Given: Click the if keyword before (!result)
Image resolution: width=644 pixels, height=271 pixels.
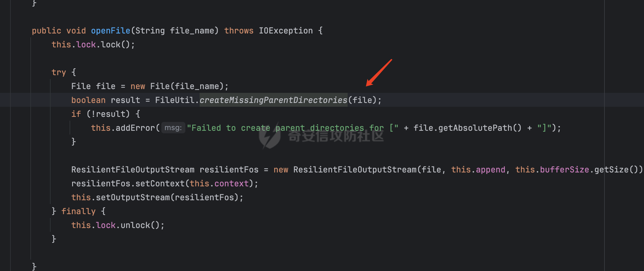Looking at the screenshot, I should [x=76, y=114].
